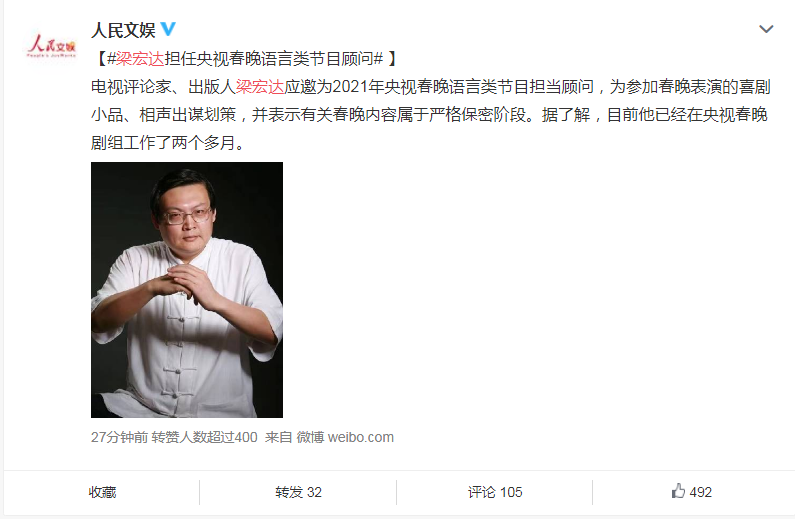The height and width of the screenshot is (519, 795).
Task: Click the post body paragraph text
Action: click(x=431, y=115)
